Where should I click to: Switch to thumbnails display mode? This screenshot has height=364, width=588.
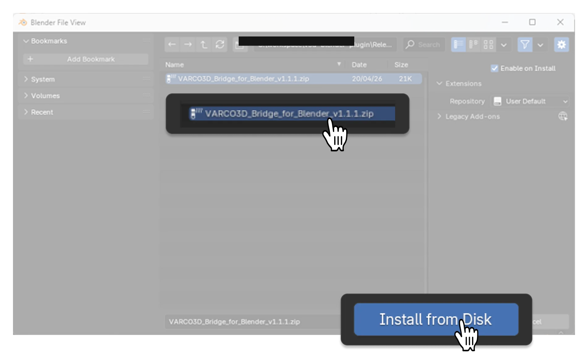point(488,45)
